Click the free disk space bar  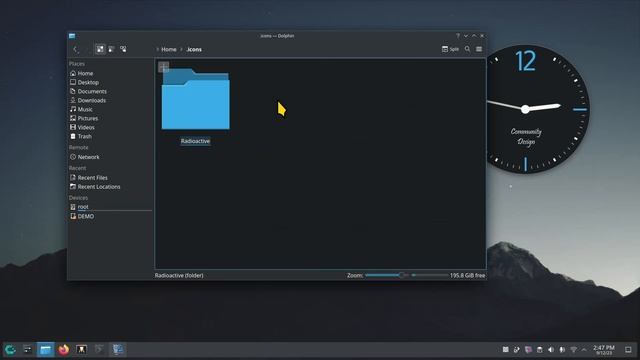pos(430,276)
